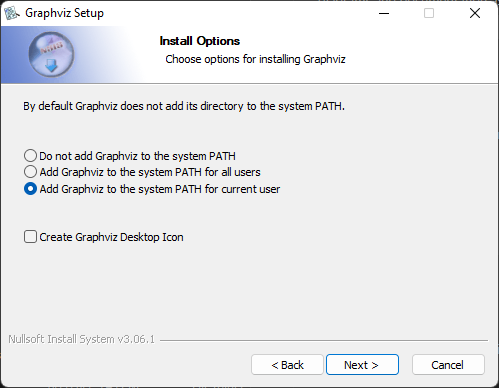Viewport: 499px width, 388px height.
Task: Enable the Create Graphviz Desktop Icon checkbox
Action: pyautogui.click(x=30, y=237)
